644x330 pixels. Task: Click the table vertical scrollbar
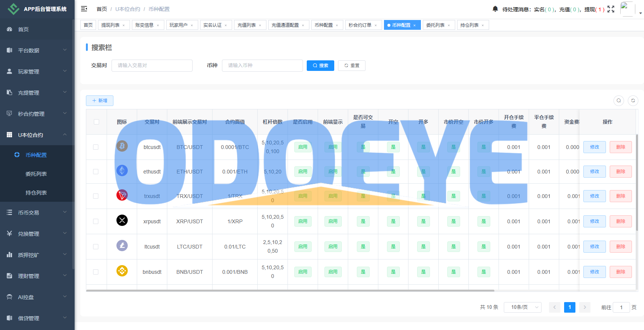click(x=637, y=182)
